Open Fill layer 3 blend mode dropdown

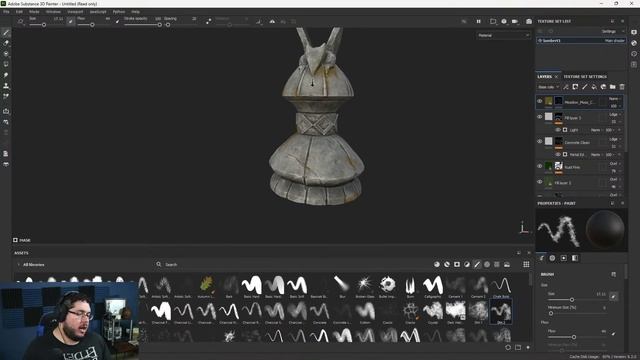tap(615, 115)
